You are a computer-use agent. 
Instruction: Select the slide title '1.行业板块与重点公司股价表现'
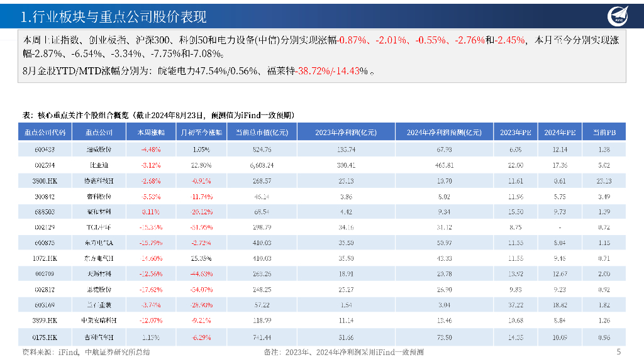(114, 17)
